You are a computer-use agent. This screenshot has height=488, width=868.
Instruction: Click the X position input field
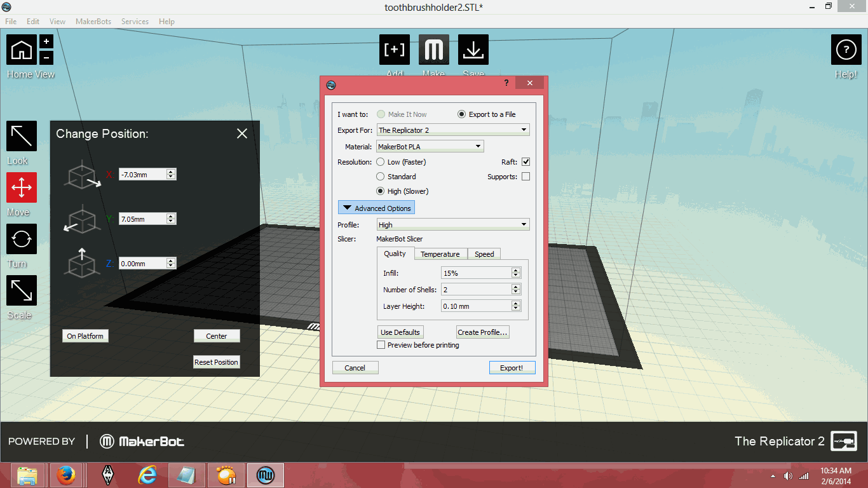143,174
